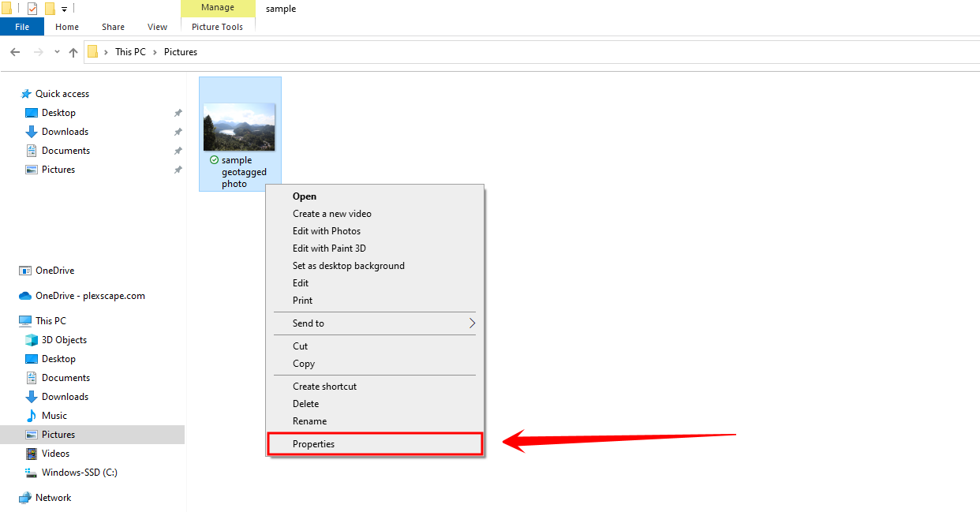The image size is (980, 512).
Task: Click the Pictures icon under This PC
Action: tap(32, 435)
